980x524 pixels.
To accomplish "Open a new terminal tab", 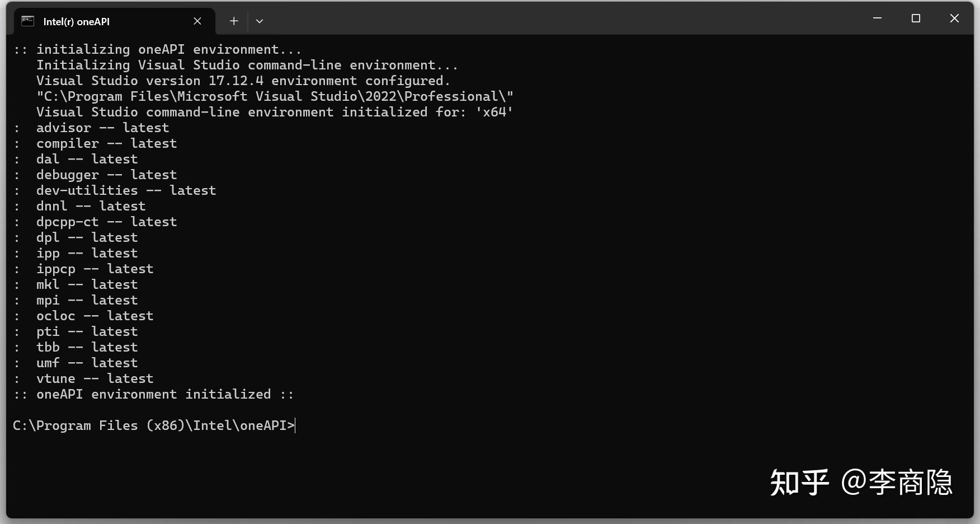I will click(x=233, y=21).
